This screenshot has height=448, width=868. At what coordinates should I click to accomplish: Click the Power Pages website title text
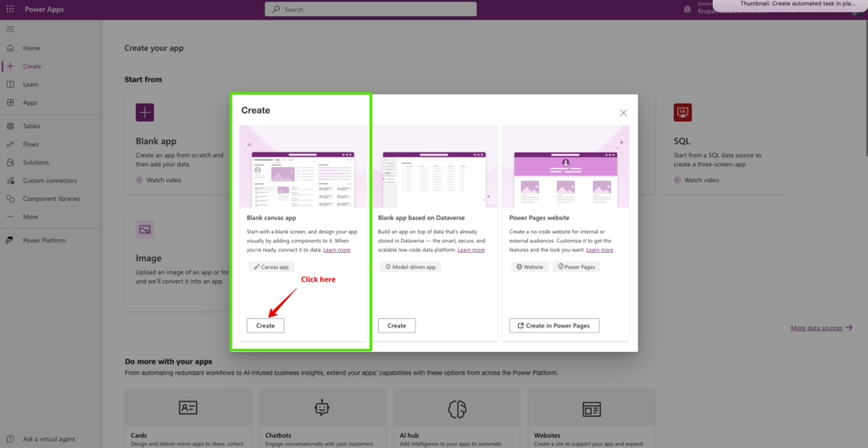[x=539, y=218]
